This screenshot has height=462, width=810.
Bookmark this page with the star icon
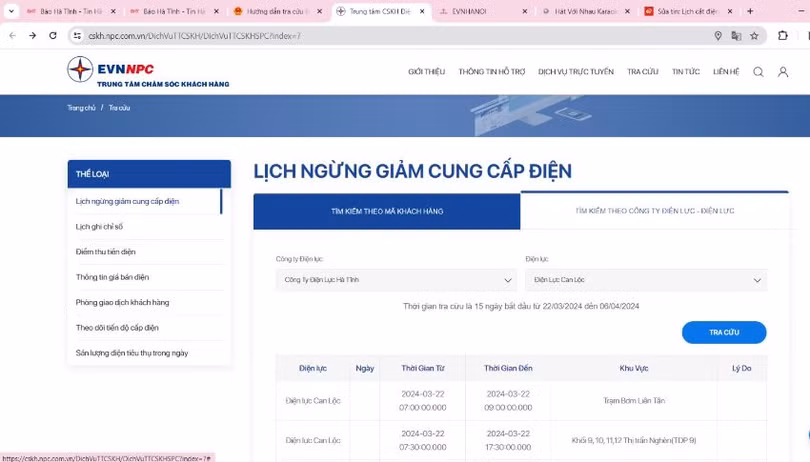(x=755, y=35)
